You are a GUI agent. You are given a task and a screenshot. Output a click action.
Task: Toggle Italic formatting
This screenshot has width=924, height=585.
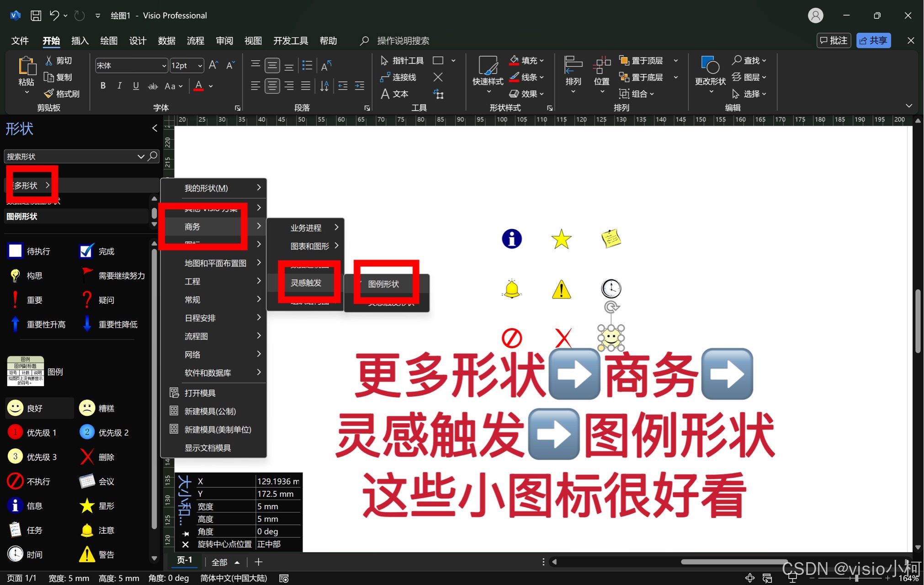click(x=119, y=86)
